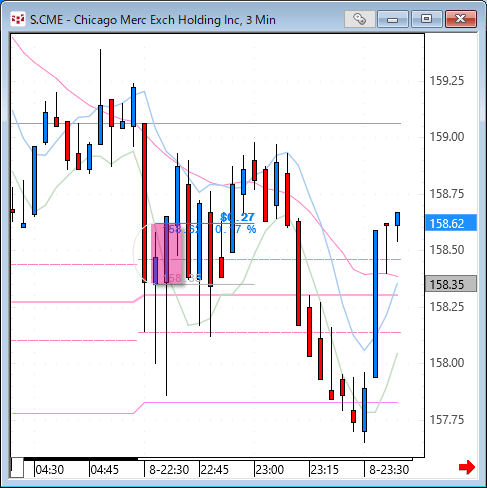
Task: Click the 159.25 price scale label
Action: coord(447,81)
